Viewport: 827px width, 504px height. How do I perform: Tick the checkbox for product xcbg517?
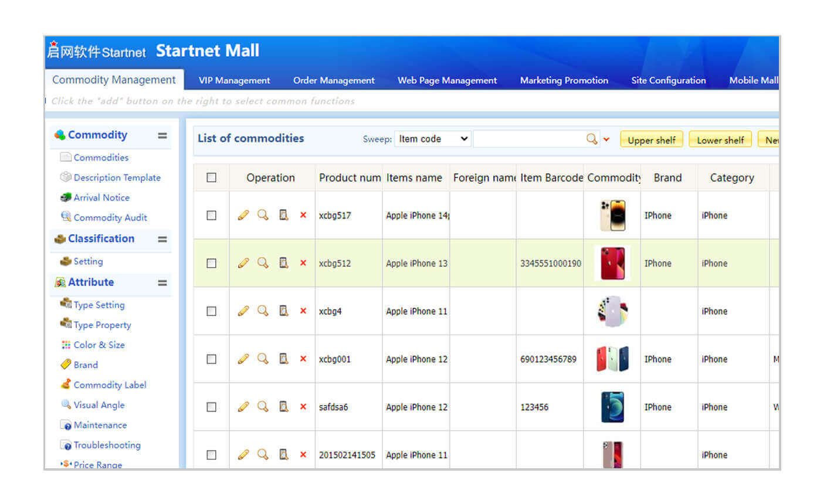tap(212, 215)
